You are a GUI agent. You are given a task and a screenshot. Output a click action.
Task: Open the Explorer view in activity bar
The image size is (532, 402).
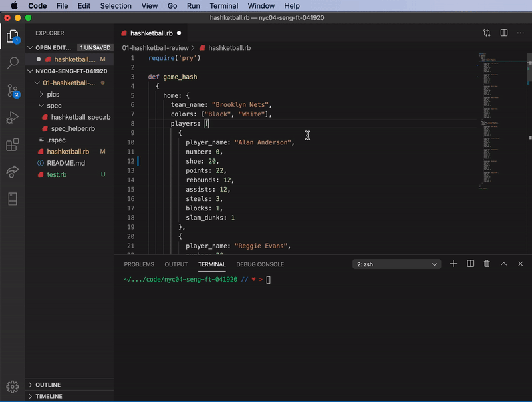pos(13,36)
